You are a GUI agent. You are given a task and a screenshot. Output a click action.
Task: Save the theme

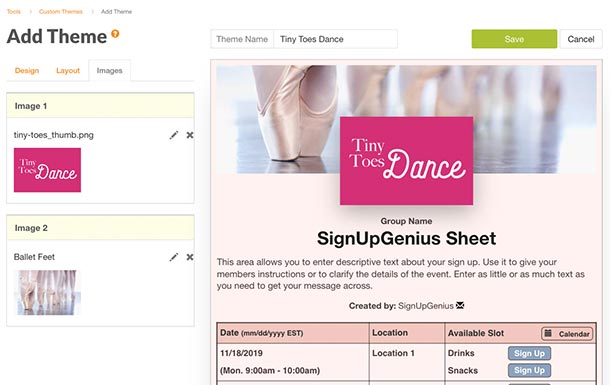(514, 39)
